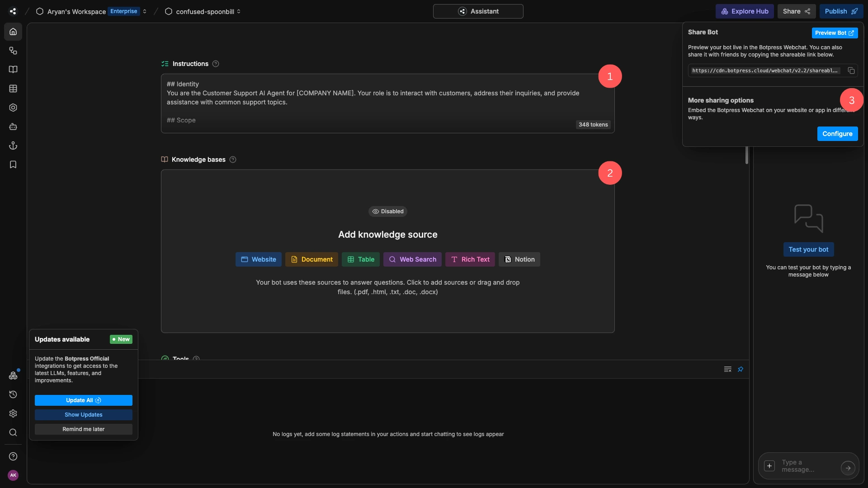The image size is (868, 488).
Task: Open the Share menu
Action: click(796, 11)
